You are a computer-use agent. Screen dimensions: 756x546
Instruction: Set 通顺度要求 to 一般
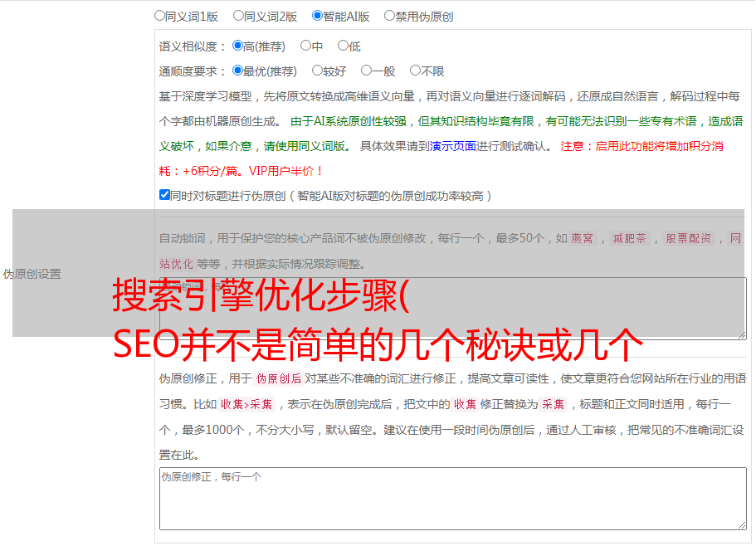(366, 71)
